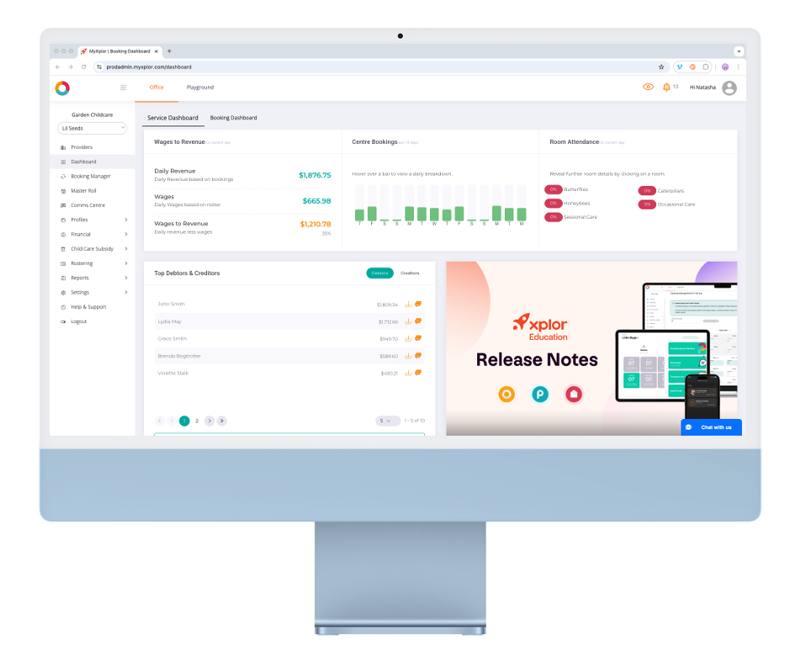Click the Xplor logo in the header
This screenshot has height=672, width=801.
pos(62,87)
